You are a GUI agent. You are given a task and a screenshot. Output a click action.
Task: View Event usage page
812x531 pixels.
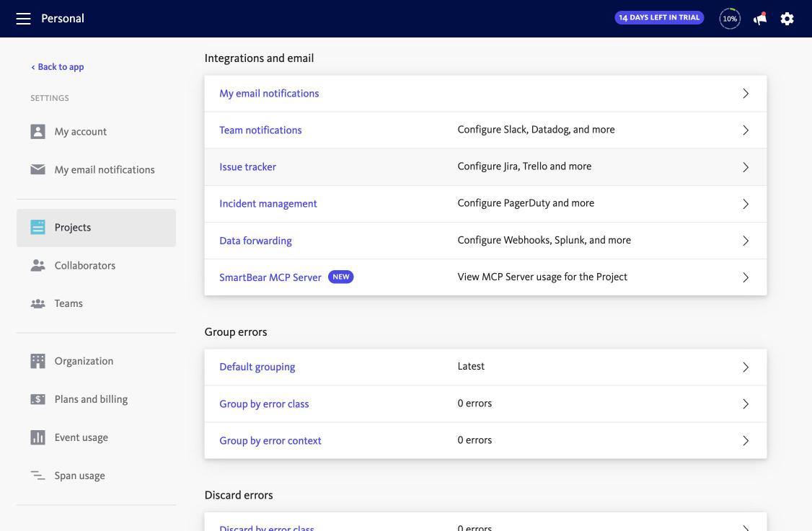coord(97,437)
